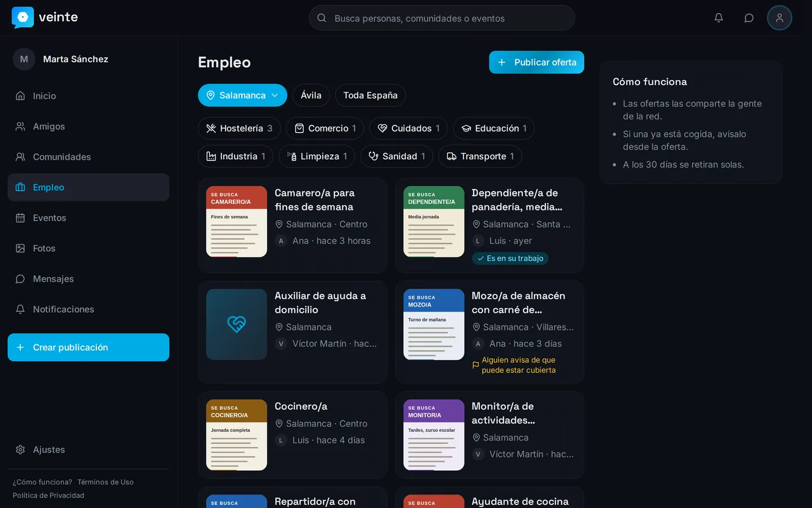Open the Cocinero/a job poster thumbnail

[x=236, y=435]
